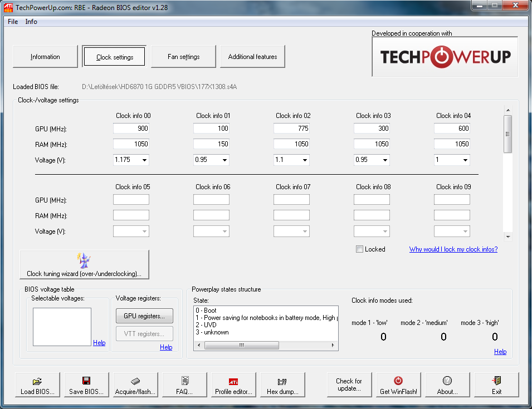Click the State list horizontal scrollbar thumb
Viewport: 532px width, 409px height.
[x=242, y=346]
